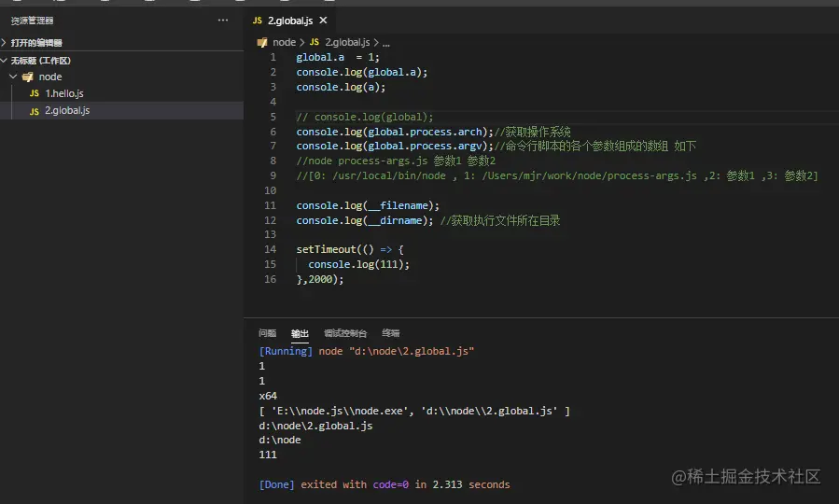Click the 资源管理器 panel title
This screenshot has height=504, width=839.
click(33, 20)
